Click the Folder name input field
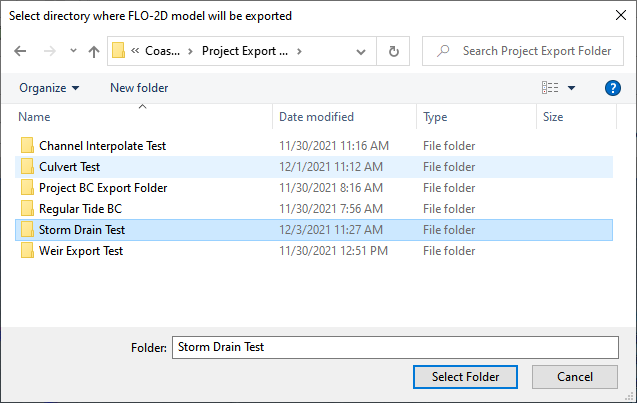The width and height of the screenshot is (637, 403). [395, 347]
